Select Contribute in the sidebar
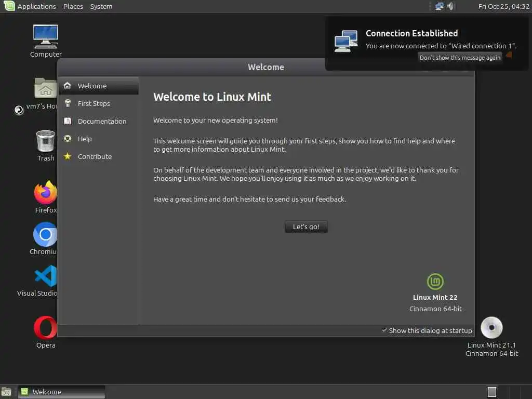This screenshot has width=532, height=399. point(98,156)
